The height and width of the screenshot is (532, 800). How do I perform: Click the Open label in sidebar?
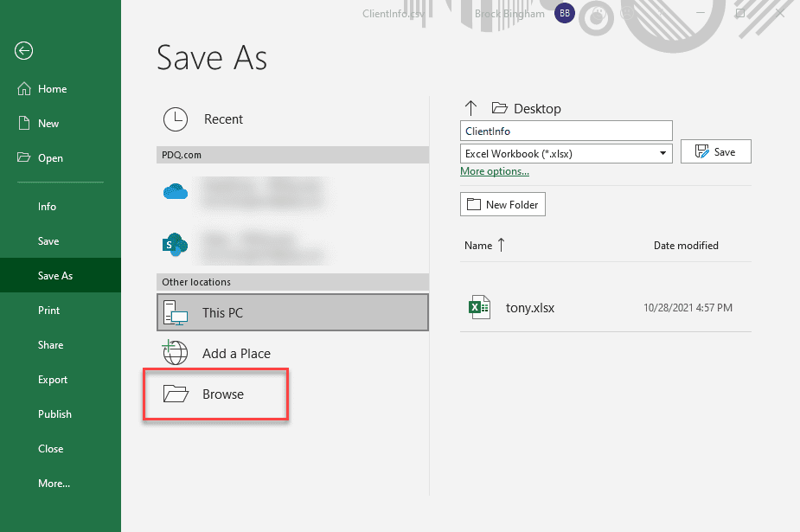50,158
